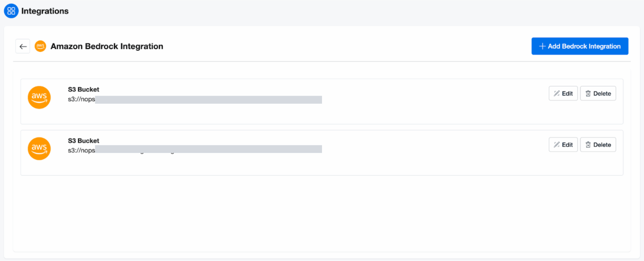Viewport: 644px width, 261px height.
Task: Delete the first S3 Bucket integration
Action: tap(598, 94)
